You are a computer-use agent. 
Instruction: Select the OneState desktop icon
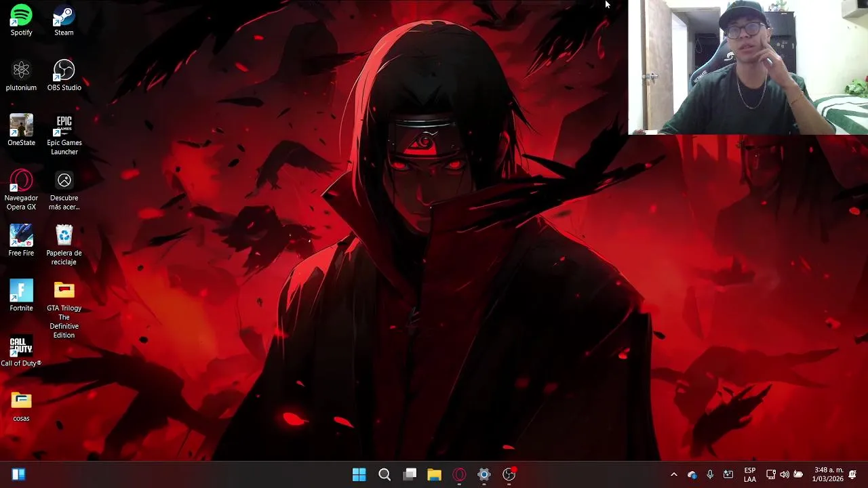click(x=21, y=130)
